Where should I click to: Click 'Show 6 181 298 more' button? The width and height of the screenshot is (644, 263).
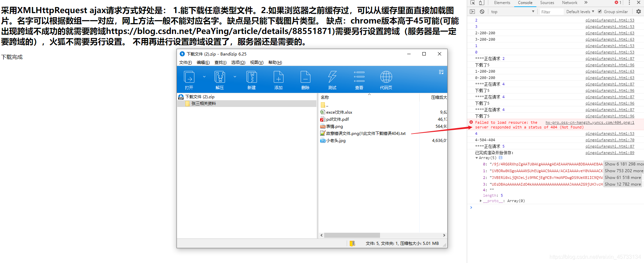(624, 164)
